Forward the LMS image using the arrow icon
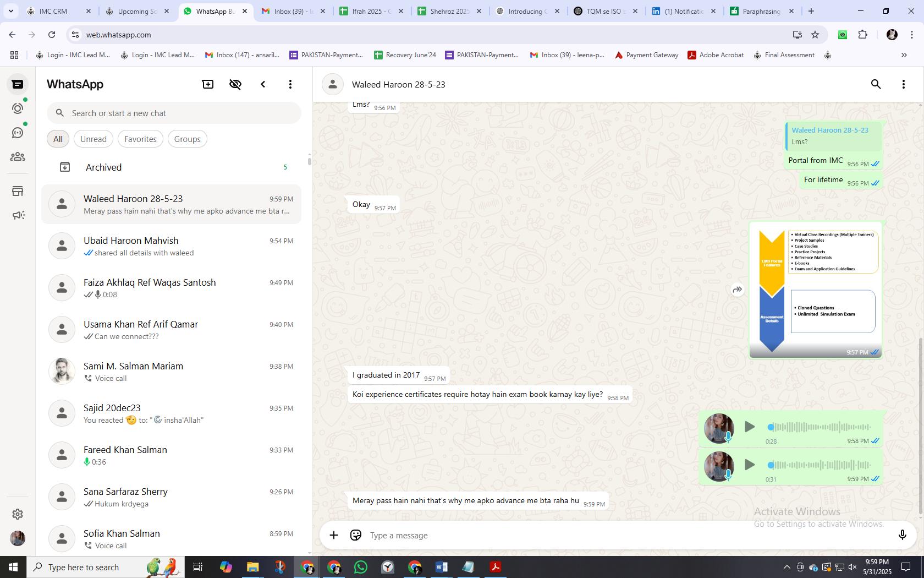Viewport: 924px width, 578px height. pos(737,290)
